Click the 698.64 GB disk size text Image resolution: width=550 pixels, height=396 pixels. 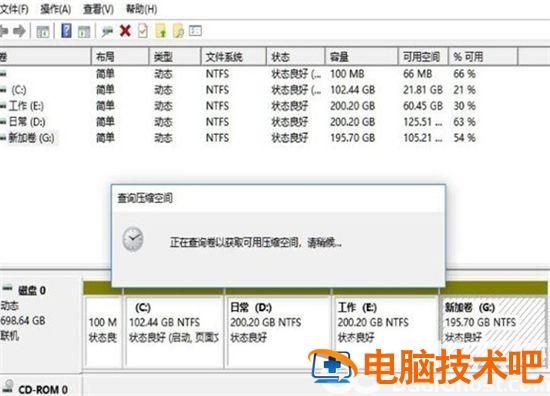(23, 320)
